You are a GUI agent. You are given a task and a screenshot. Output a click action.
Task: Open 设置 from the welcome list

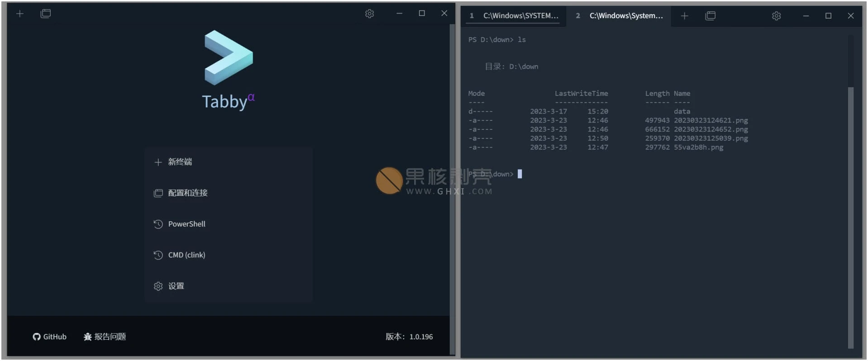pos(176,286)
